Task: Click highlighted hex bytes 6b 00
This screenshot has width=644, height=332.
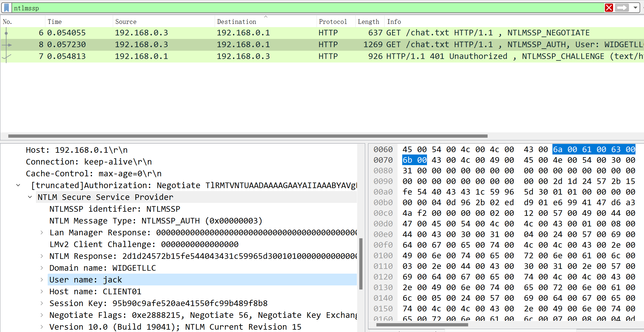Action: 415,160
